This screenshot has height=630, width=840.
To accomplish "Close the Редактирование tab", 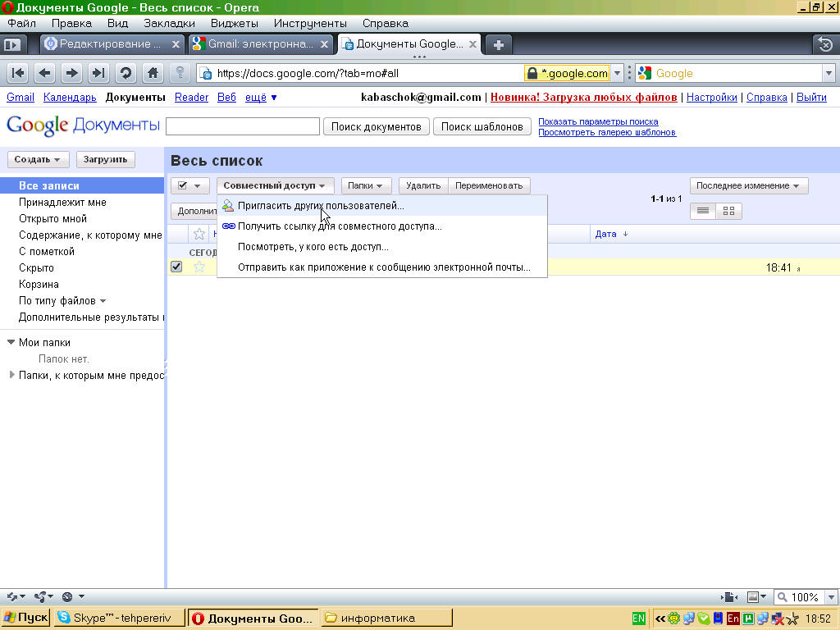I will pos(176,44).
